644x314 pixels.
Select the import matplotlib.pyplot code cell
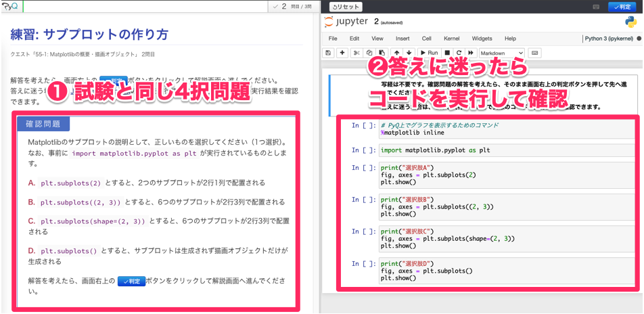pyautogui.click(x=506, y=150)
